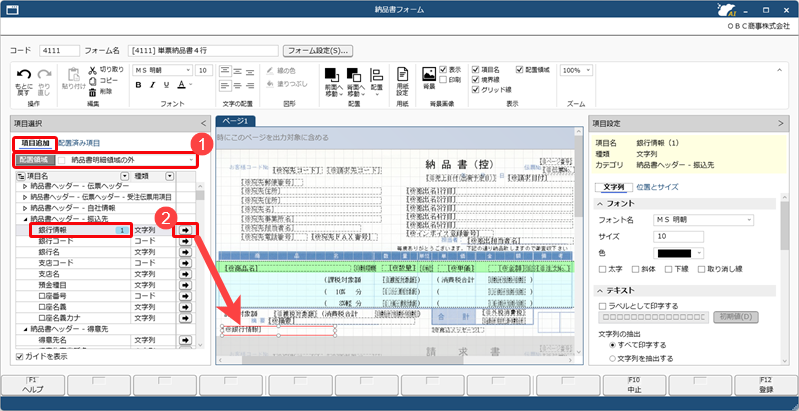Align text right in the ribbon
The image size is (799, 411).
pos(250,85)
